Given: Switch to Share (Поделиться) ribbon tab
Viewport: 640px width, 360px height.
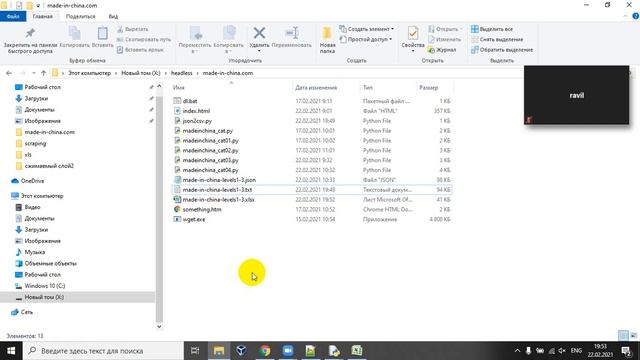Looking at the screenshot, I should tap(80, 16).
